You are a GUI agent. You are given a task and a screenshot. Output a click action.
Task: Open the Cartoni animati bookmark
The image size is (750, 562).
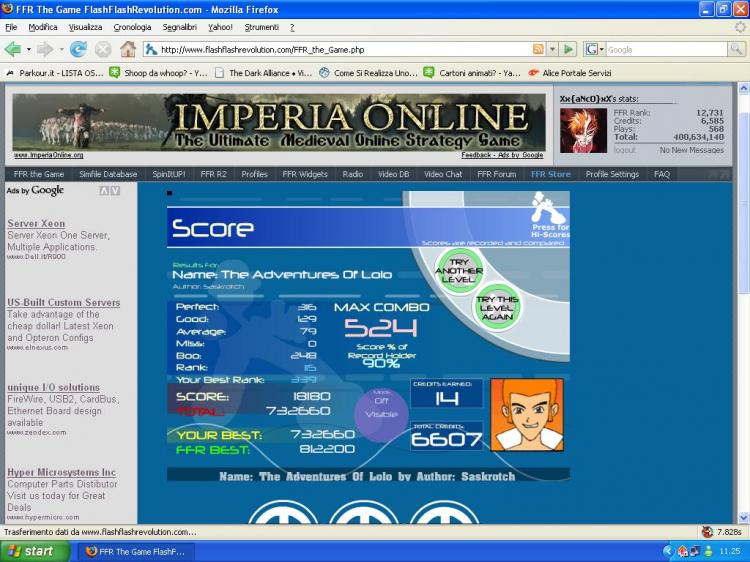click(473, 73)
